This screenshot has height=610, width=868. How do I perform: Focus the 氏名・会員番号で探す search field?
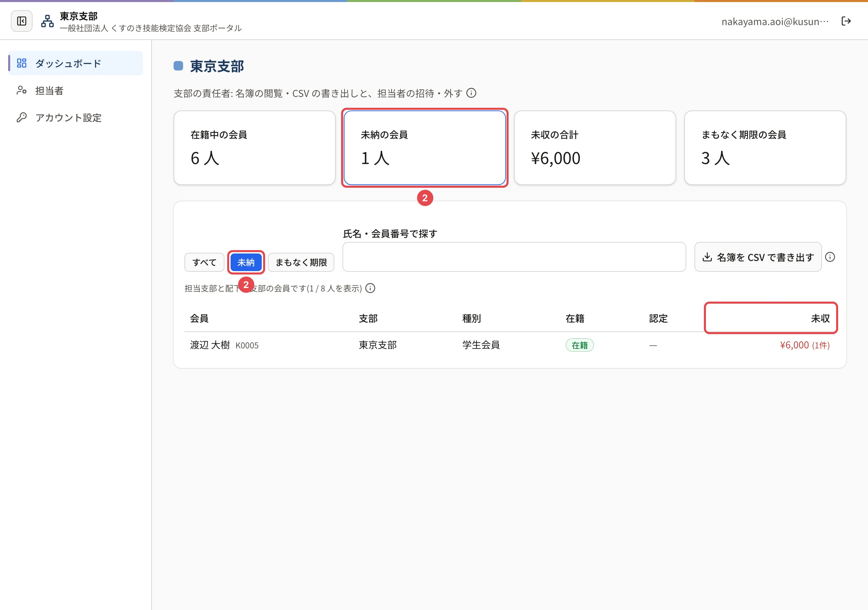coord(514,257)
